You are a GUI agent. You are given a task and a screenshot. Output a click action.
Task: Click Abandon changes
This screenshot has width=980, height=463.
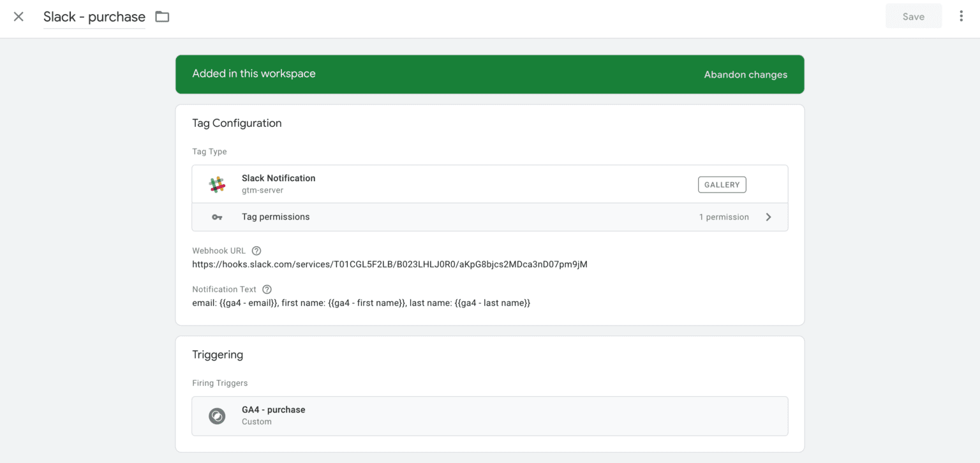[x=745, y=75]
